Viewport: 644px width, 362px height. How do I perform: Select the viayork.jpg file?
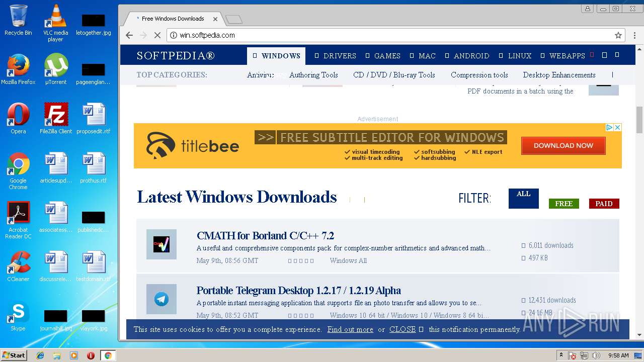(93, 319)
